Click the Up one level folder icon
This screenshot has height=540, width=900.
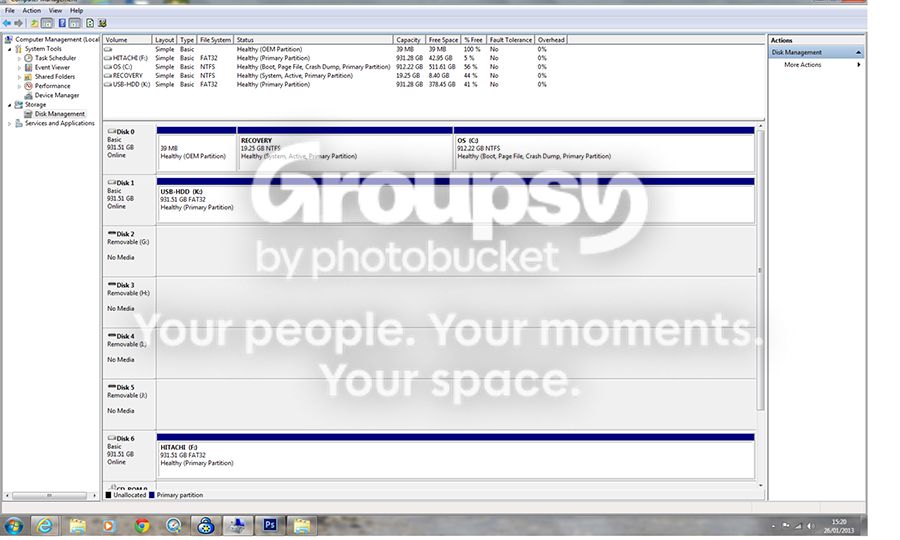pos(34,23)
